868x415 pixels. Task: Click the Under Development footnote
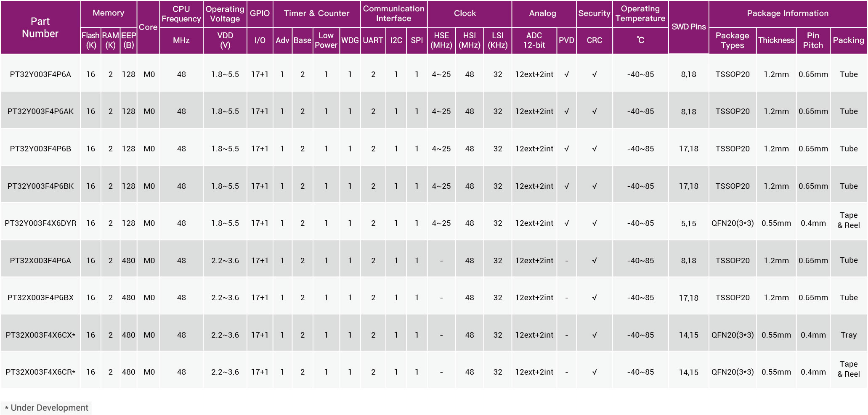click(x=46, y=407)
